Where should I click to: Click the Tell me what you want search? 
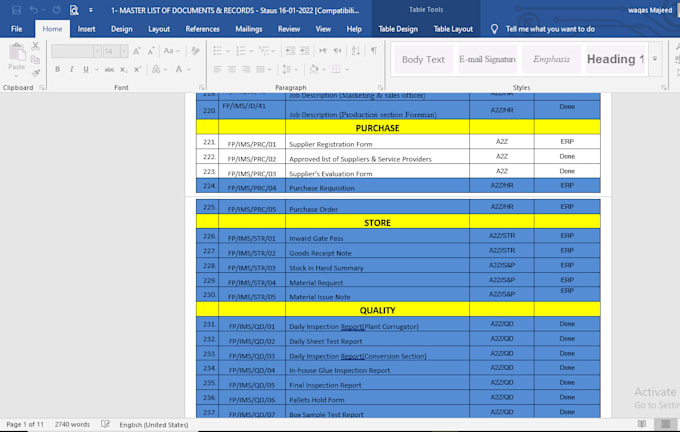[x=550, y=29]
